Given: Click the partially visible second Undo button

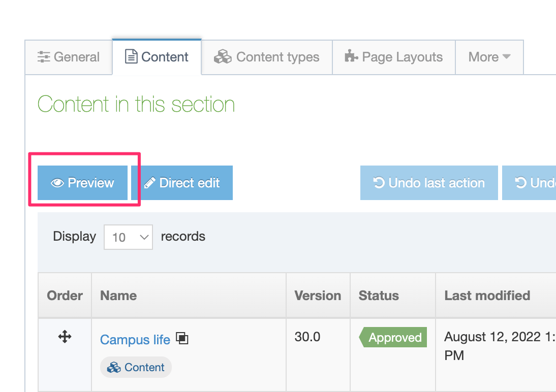Looking at the screenshot, I should [529, 183].
